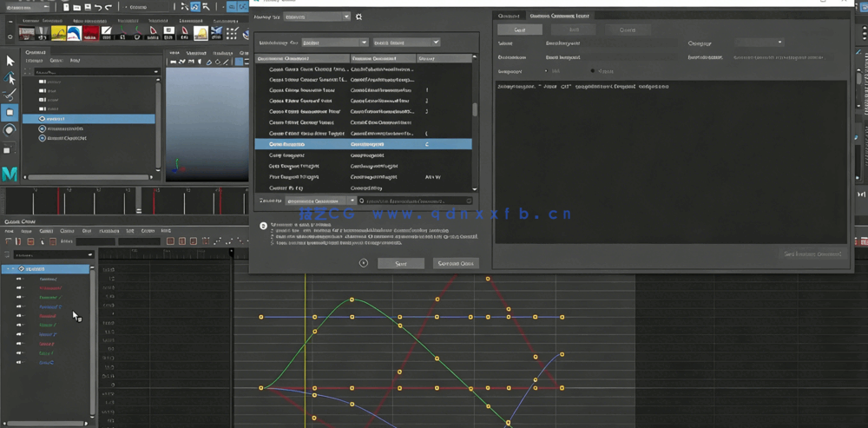Click the undo arrow in the top toolbar
The width and height of the screenshot is (868, 428).
[96, 7]
